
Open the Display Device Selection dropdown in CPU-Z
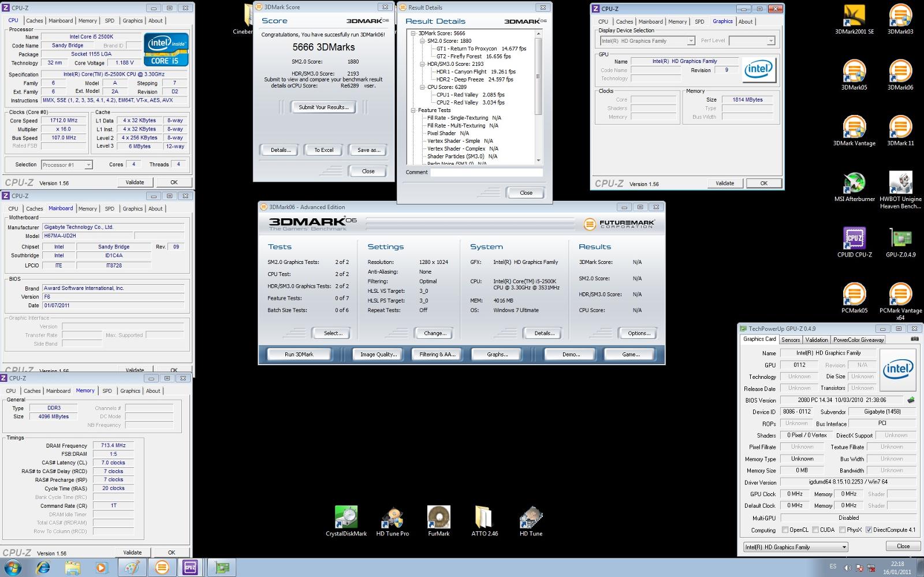647,40
